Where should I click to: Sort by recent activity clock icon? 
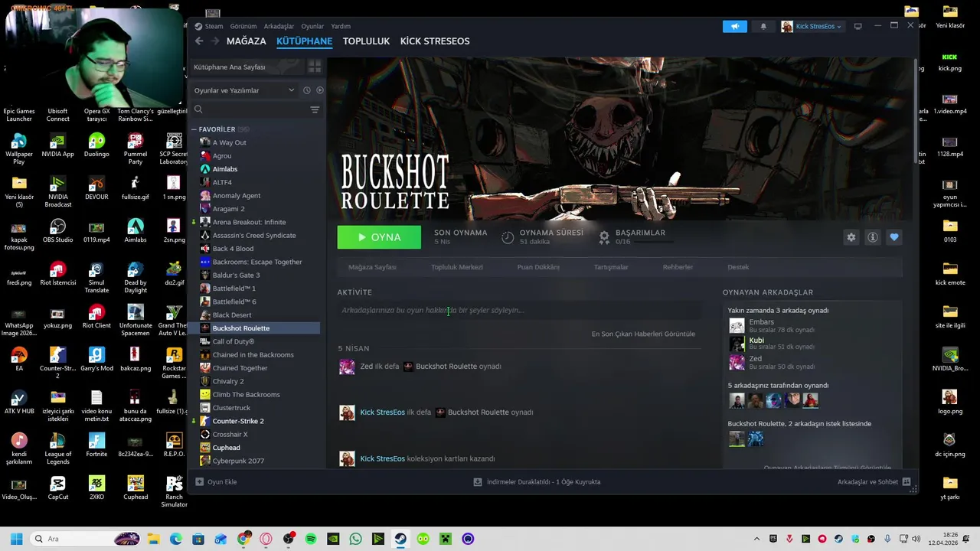click(x=306, y=90)
